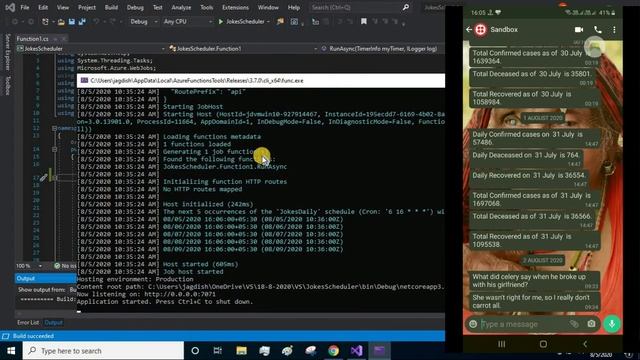
Task: Open the Analyze menu
Action: (181, 7)
